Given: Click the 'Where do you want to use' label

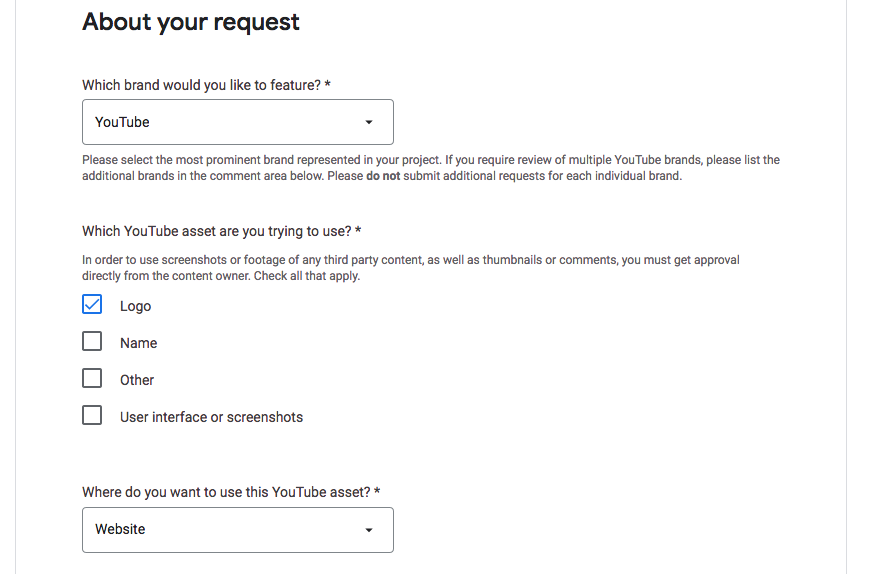Looking at the screenshot, I should (231, 492).
